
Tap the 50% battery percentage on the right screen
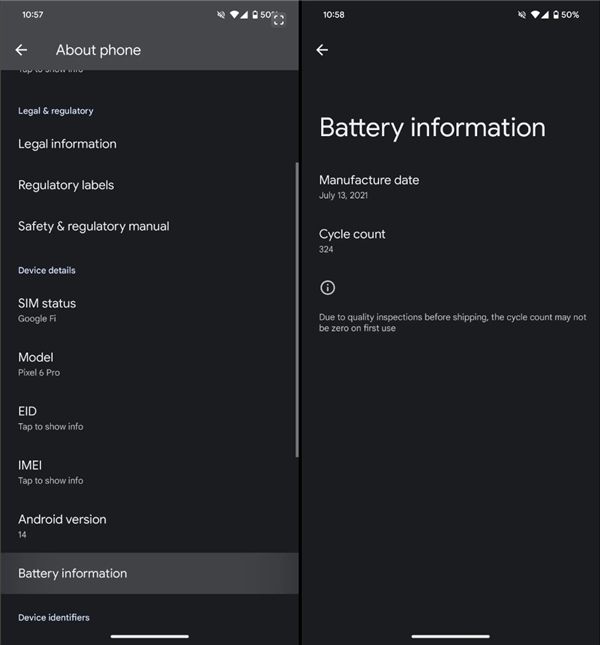pos(570,15)
